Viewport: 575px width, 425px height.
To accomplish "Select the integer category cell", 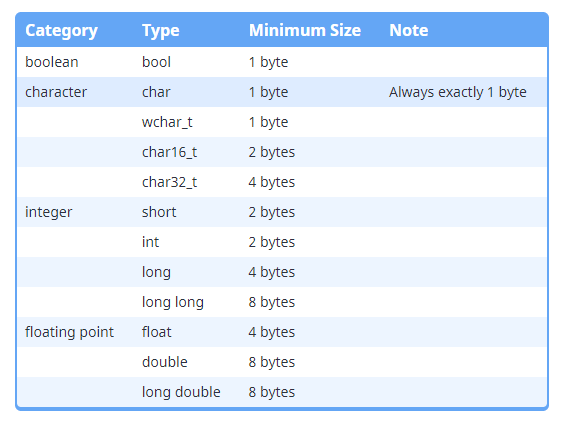I will 49,213.
